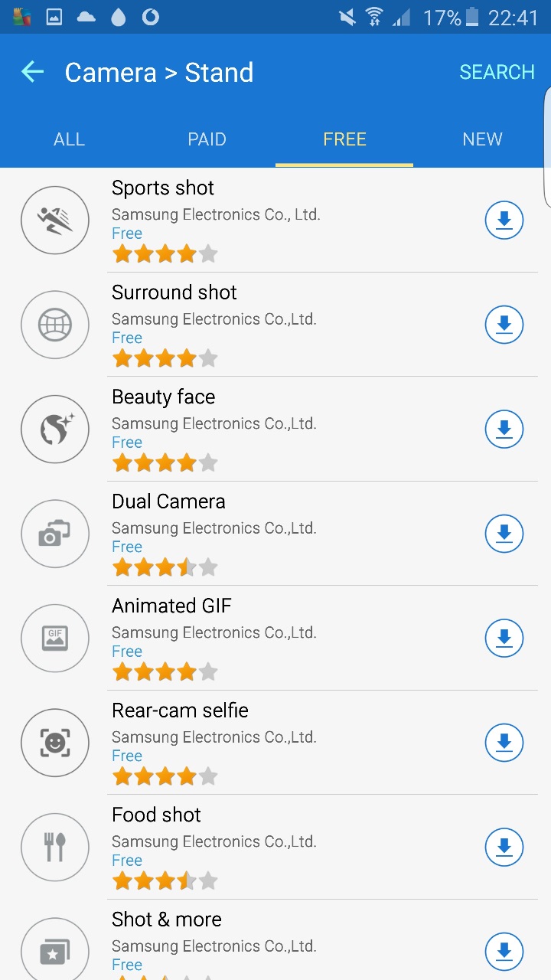Screen dimensions: 551x980
Task: Switch to the NEW tab
Action: coord(482,139)
